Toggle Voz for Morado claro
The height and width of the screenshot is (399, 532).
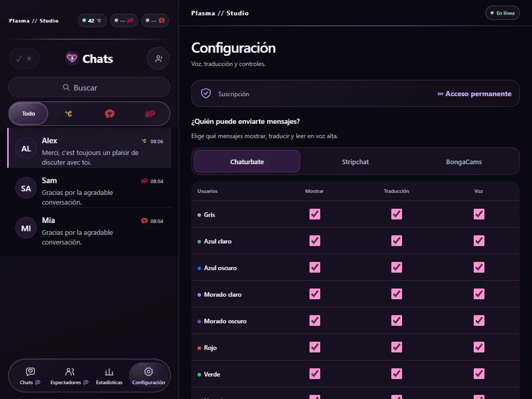(x=479, y=294)
